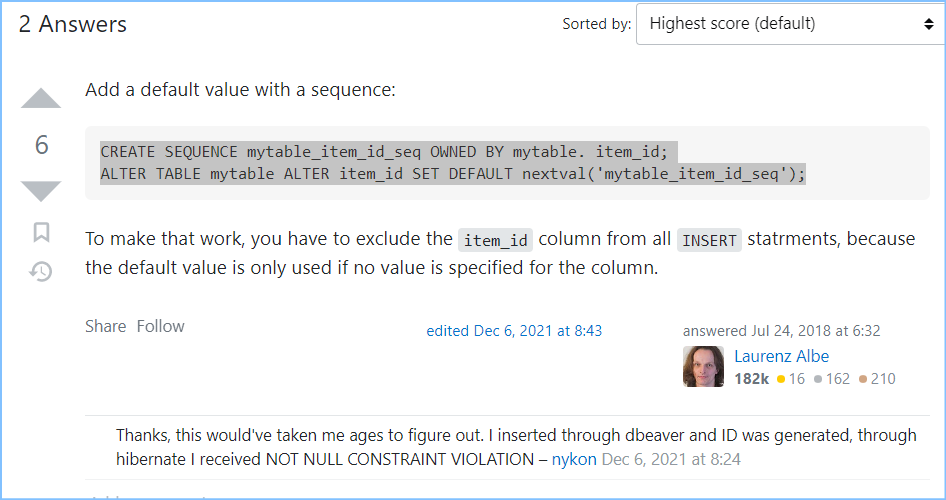Bookmark this answer
The image size is (946, 500).
41,232
